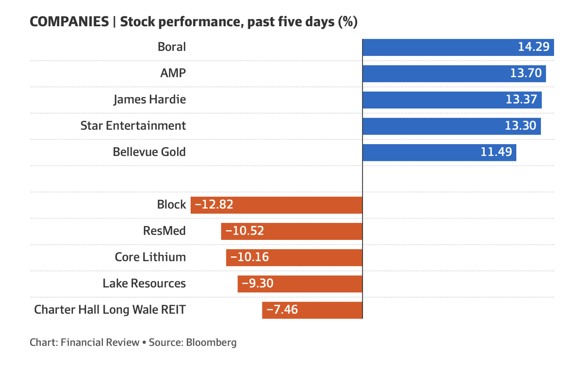Click the "ResMed" company name
588x370 pixels.
coord(164,231)
